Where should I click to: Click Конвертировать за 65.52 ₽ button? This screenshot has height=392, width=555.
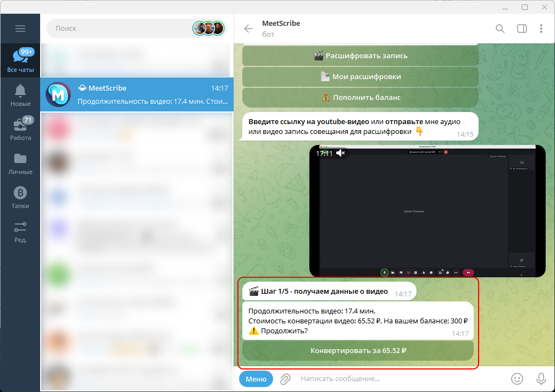click(358, 351)
